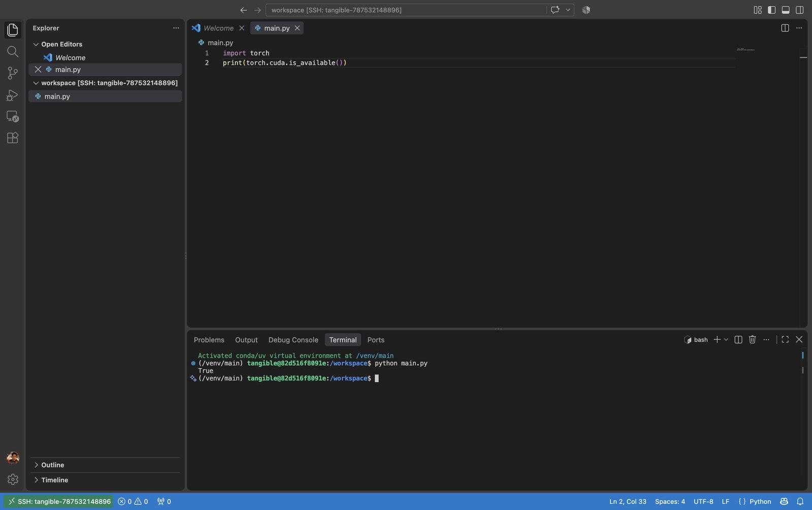Split the terminal
The image size is (812, 510).
click(x=738, y=339)
